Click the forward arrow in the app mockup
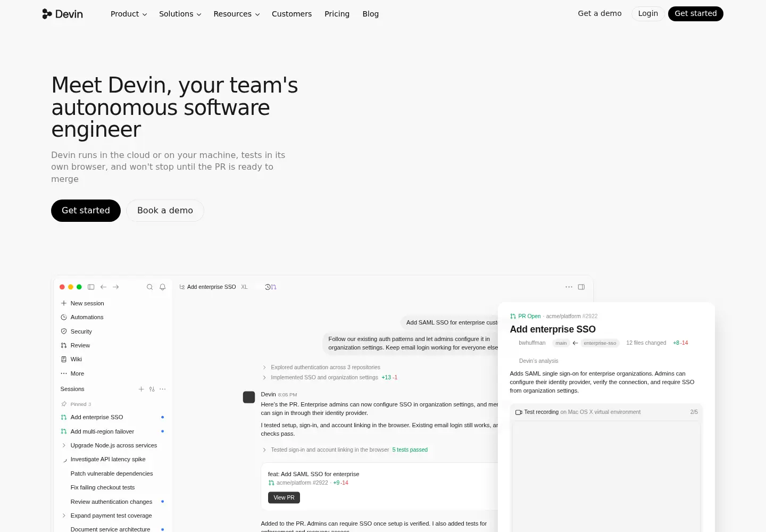Image resolution: width=766 pixels, height=532 pixels. point(116,287)
